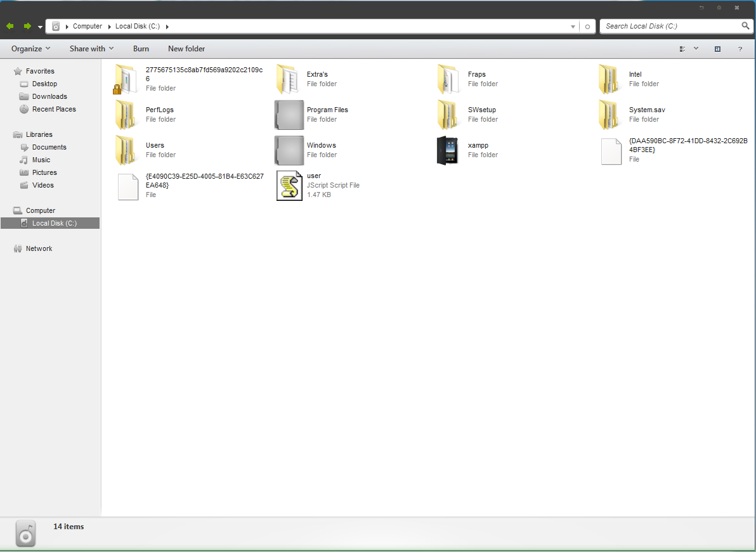This screenshot has height=552, width=756.
Task: Go back with the green back arrow
Action: coord(10,26)
